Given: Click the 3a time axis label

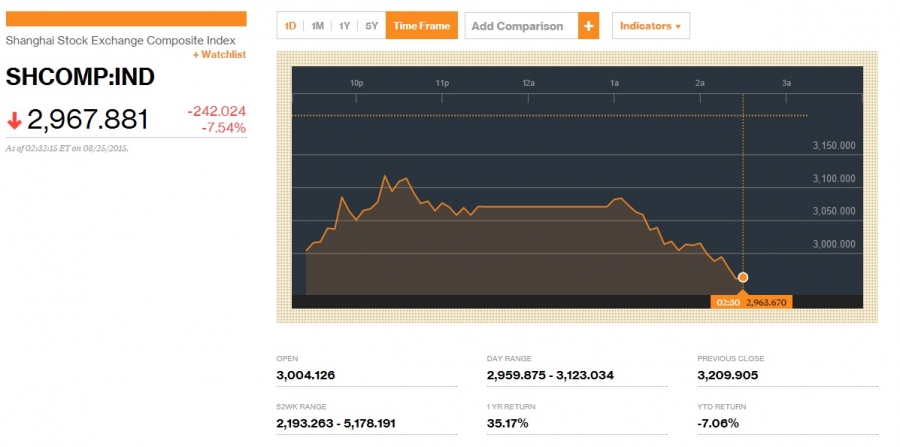Looking at the screenshot, I should pos(786,83).
